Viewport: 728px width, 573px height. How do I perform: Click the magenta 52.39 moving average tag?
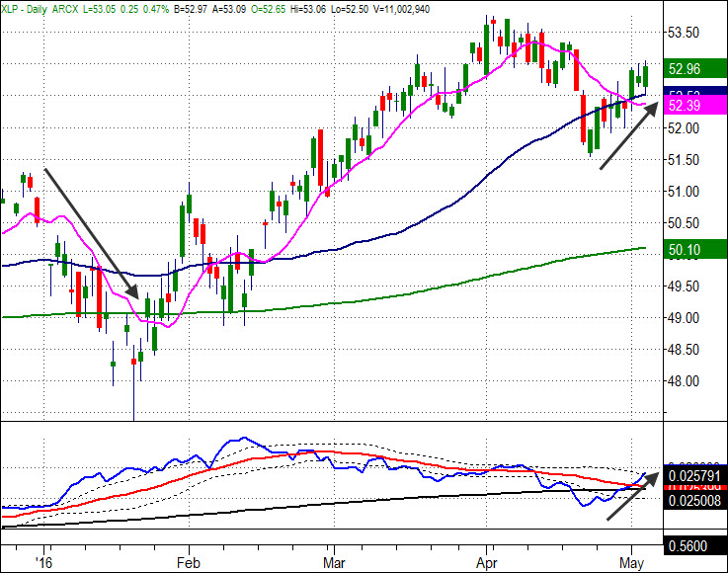pyautogui.click(x=685, y=105)
